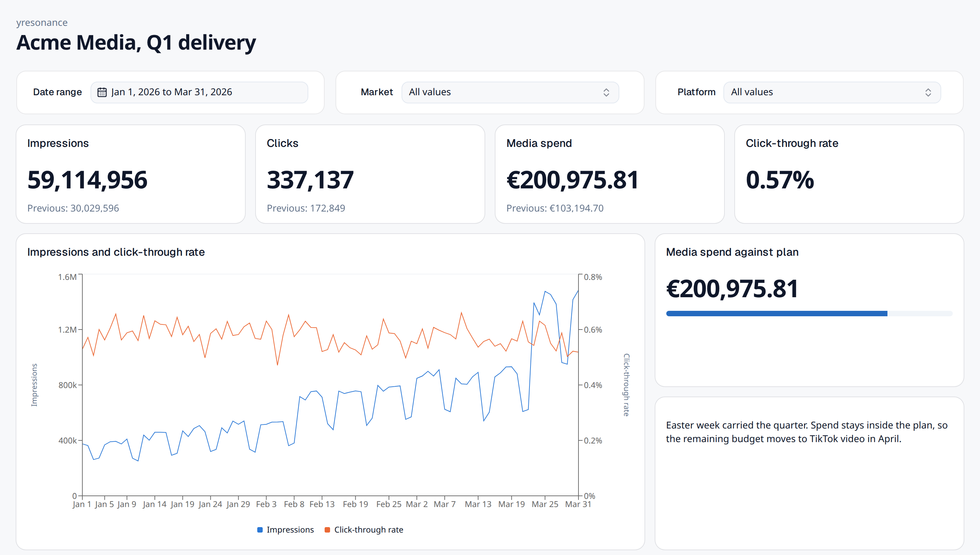Click the Easter week commentary text
980x555 pixels.
[806, 432]
